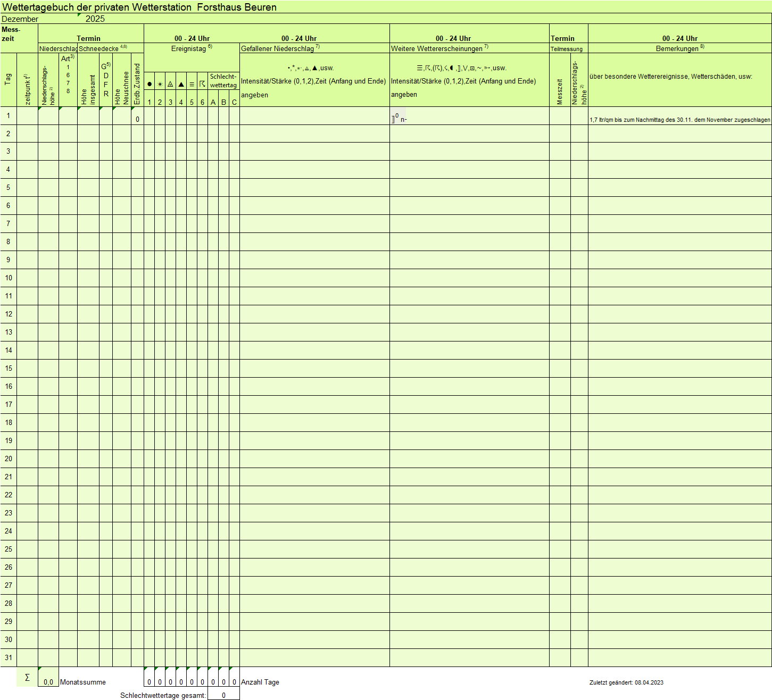Click the filled circle rain symbol header
Screen dimensions: 772x700
pos(149,84)
